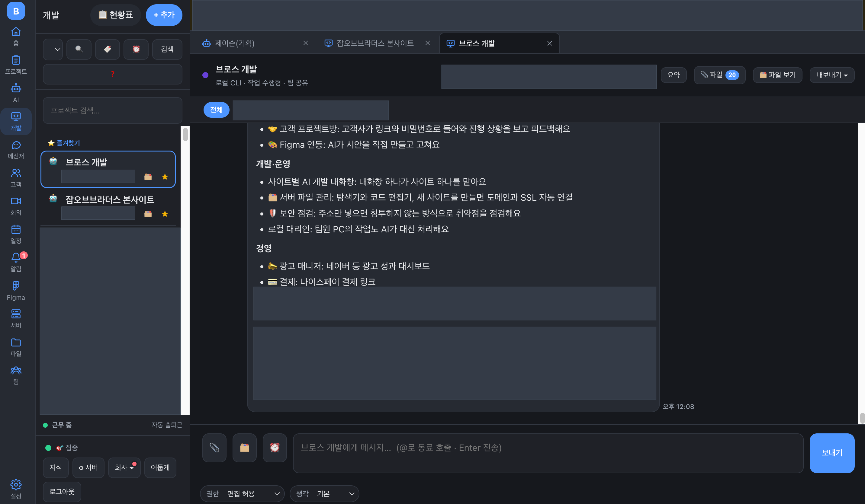
Task: Close the 브로스 개발 tab
Action: pos(549,43)
